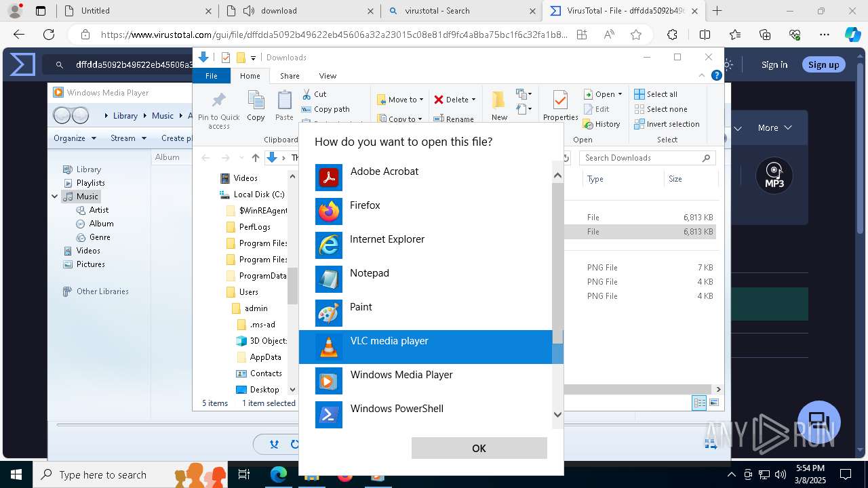868x488 pixels.
Task: Select the AppData folder in tree
Action: 258,357
